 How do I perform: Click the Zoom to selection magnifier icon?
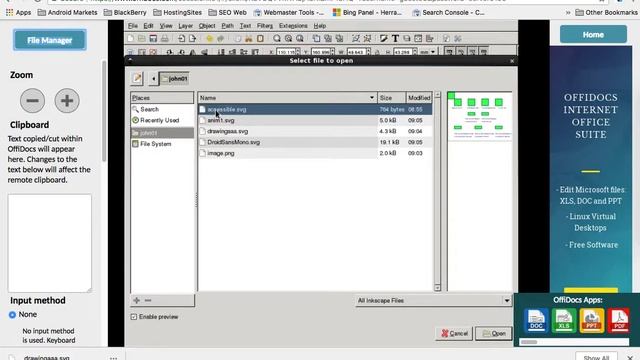[x=277, y=38]
